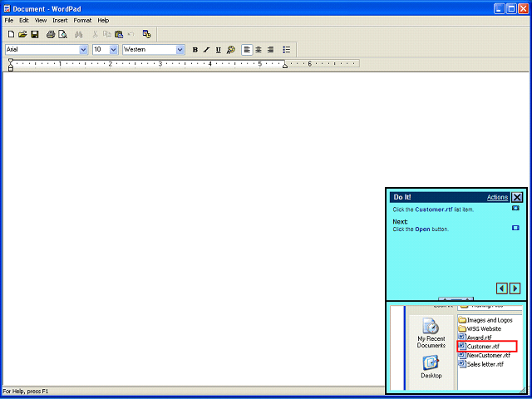Undo last action with Undo icon

pos(131,34)
